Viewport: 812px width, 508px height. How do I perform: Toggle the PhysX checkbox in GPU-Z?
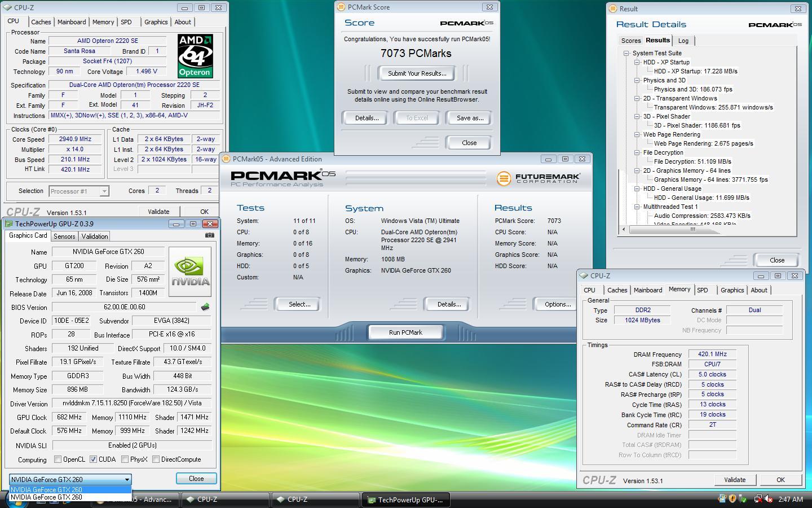click(125, 459)
